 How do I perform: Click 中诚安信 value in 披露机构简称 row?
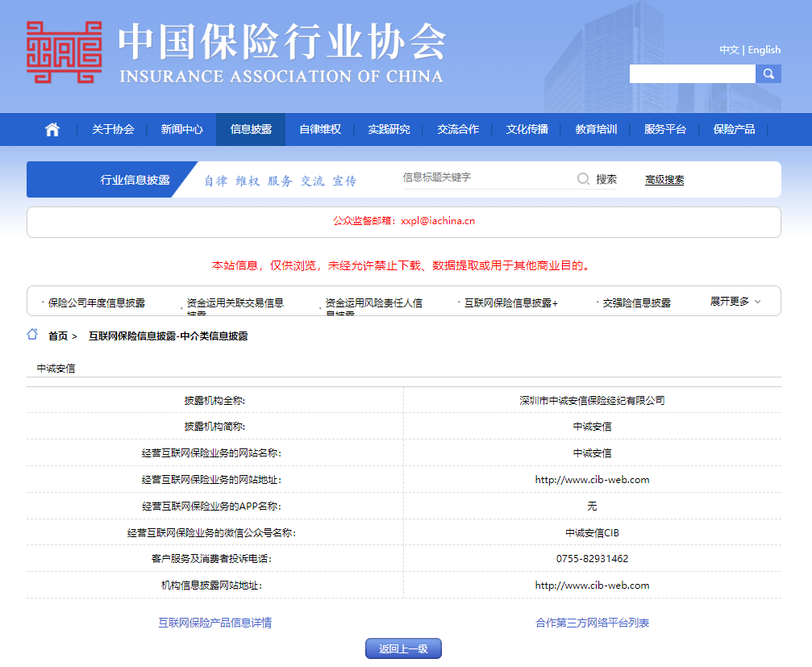tap(592, 427)
